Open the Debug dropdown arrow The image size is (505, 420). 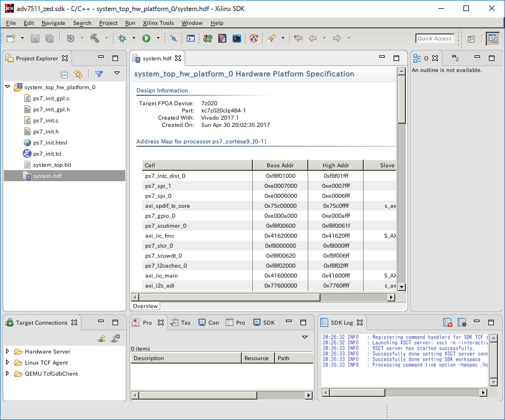tap(134, 38)
